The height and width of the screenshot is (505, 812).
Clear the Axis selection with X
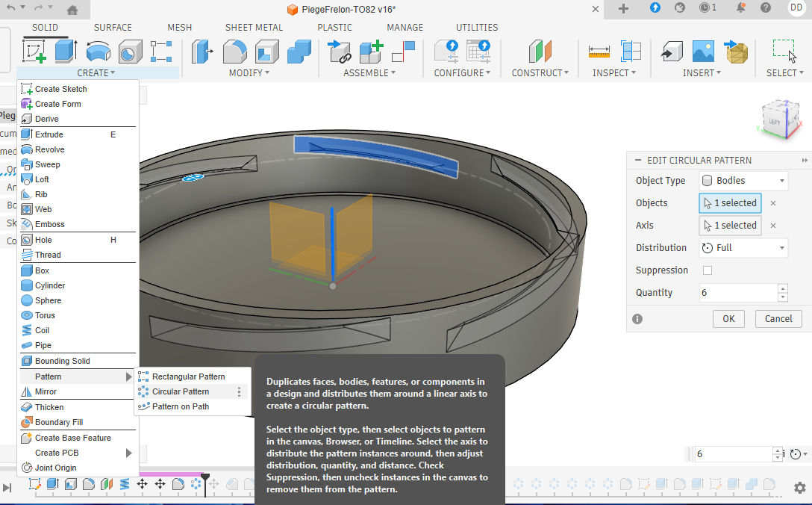tap(773, 226)
